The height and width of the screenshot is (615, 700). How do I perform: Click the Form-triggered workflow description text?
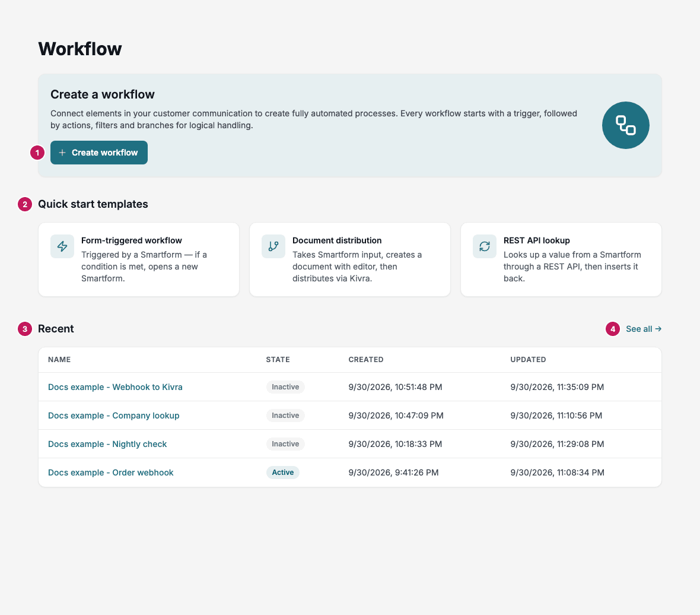pos(144,267)
